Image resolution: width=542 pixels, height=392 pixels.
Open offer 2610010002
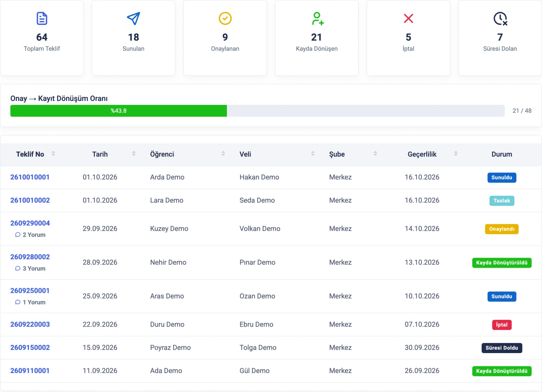click(x=30, y=200)
